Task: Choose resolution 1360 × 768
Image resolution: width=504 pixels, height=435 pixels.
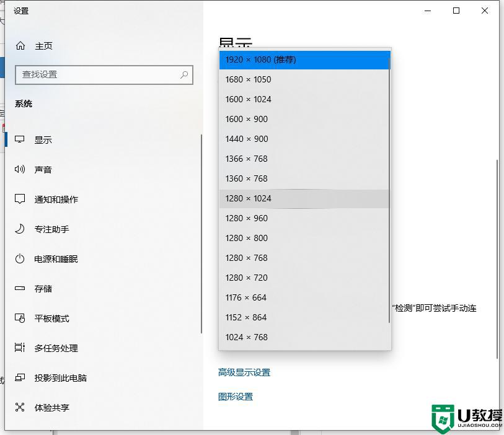Action: click(304, 178)
